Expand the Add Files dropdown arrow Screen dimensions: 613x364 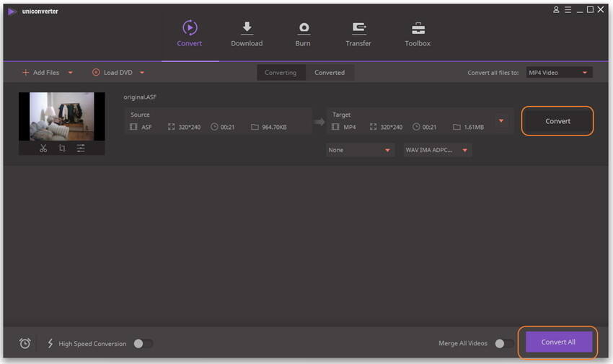pyautogui.click(x=71, y=73)
